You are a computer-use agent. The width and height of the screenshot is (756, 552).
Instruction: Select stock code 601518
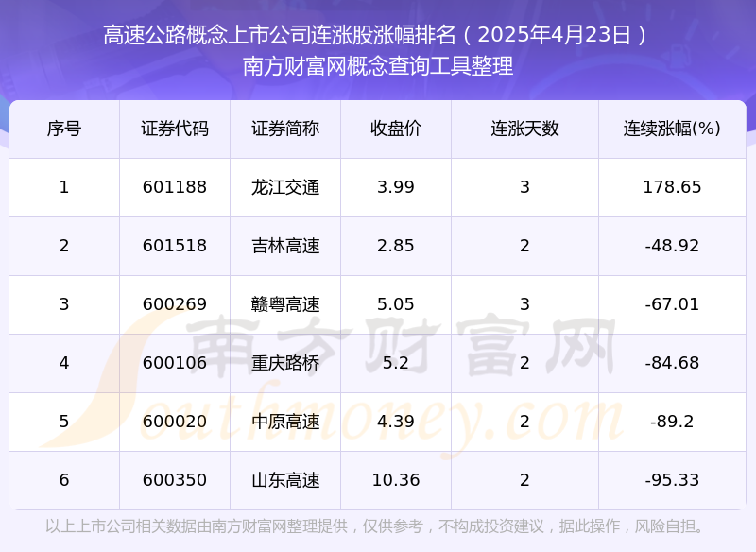pyautogui.click(x=175, y=246)
